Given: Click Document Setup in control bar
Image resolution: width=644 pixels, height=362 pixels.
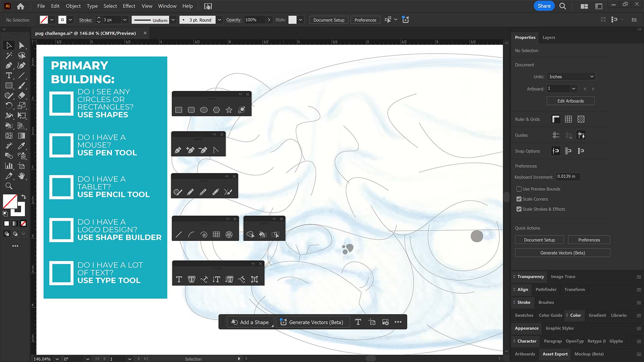Looking at the screenshot, I should pyautogui.click(x=329, y=20).
